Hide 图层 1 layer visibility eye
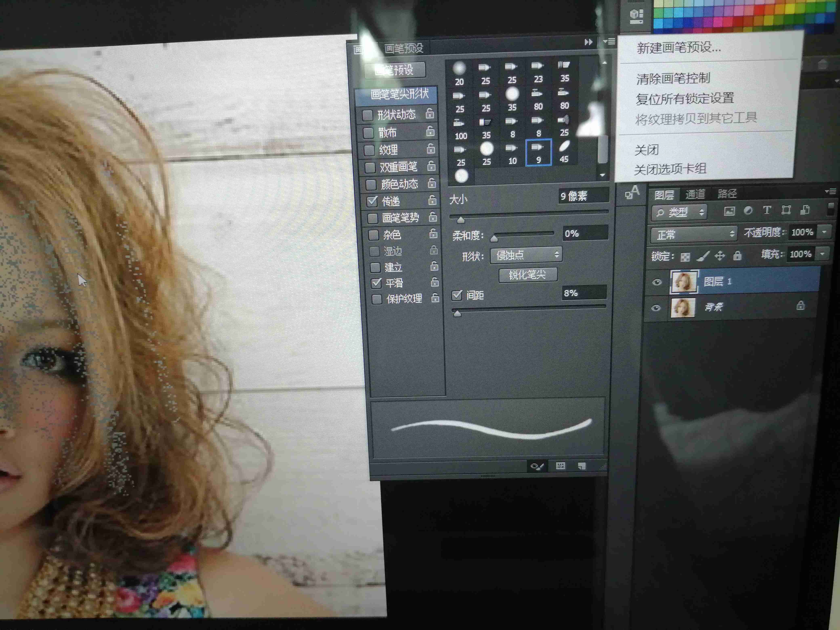840x630 pixels. (657, 282)
